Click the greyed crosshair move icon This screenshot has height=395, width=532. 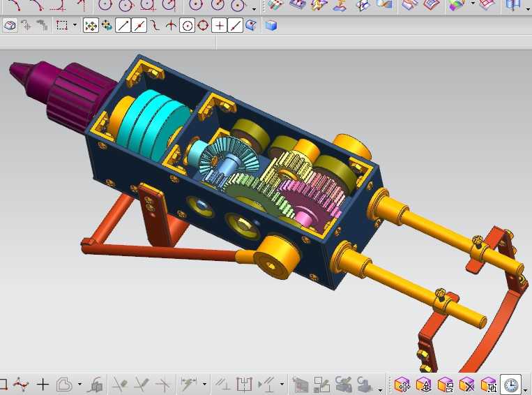[x=26, y=26]
